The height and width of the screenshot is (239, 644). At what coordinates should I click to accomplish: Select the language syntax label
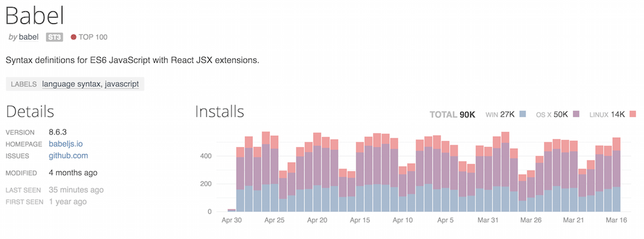71,84
